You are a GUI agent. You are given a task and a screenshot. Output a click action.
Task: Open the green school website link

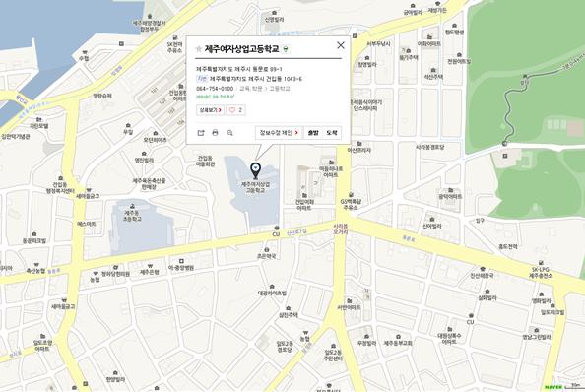(216, 97)
